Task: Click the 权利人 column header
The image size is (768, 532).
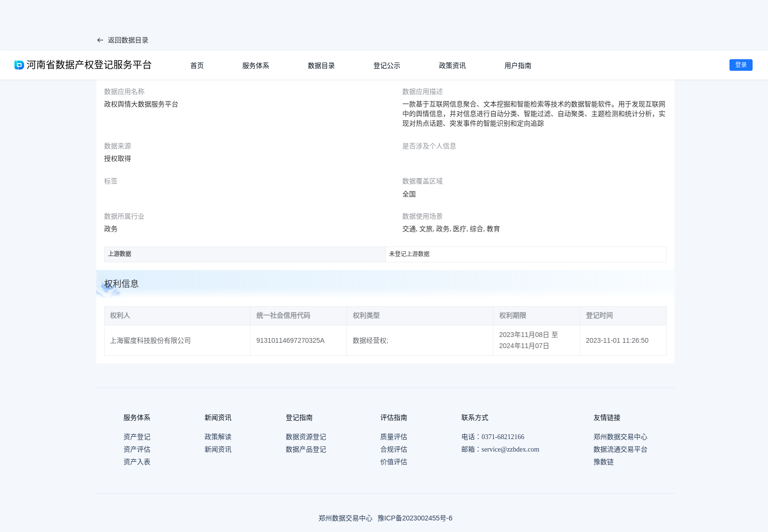Action: [177, 316]
